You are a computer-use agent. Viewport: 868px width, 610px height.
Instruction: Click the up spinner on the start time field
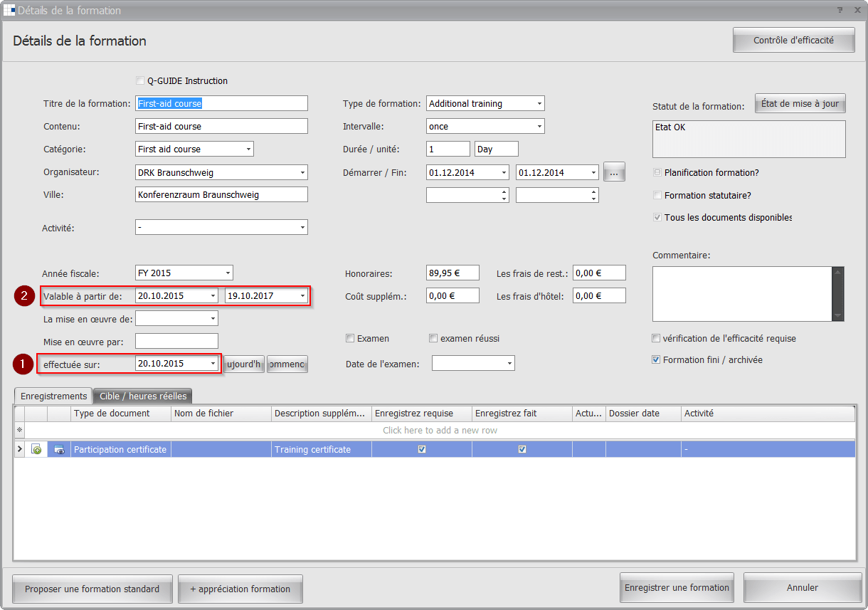tap(504, 191)
